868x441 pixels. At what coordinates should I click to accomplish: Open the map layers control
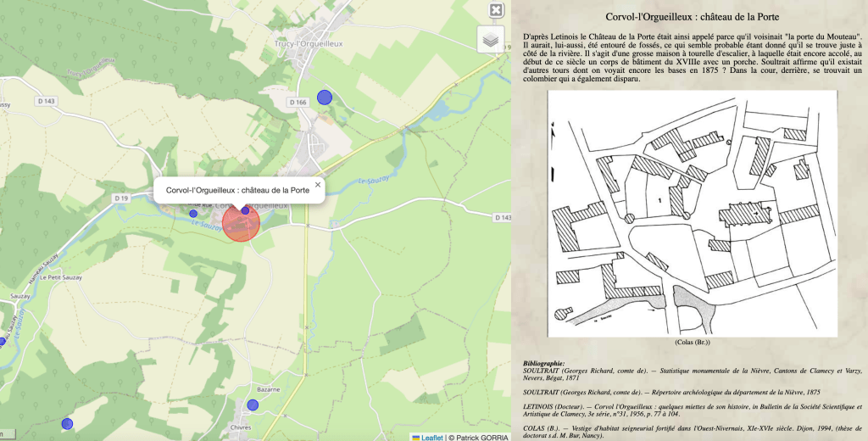coord(490,39)
